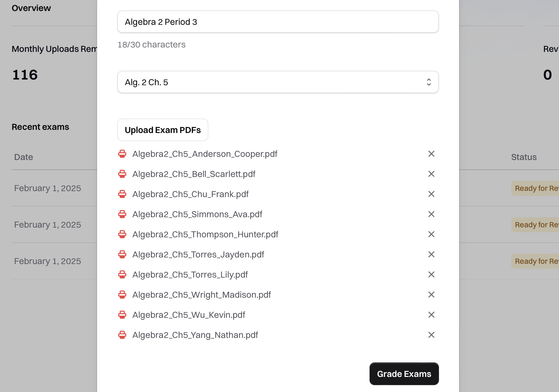Remove Algebra2_Ch5_Torres_Lily.pdf from the list
This screenshot has height=392, width=559.
[x=431, y=274]
